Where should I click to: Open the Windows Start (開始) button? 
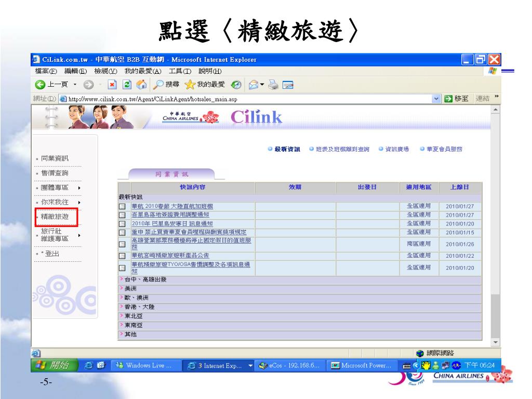(54, 365)
